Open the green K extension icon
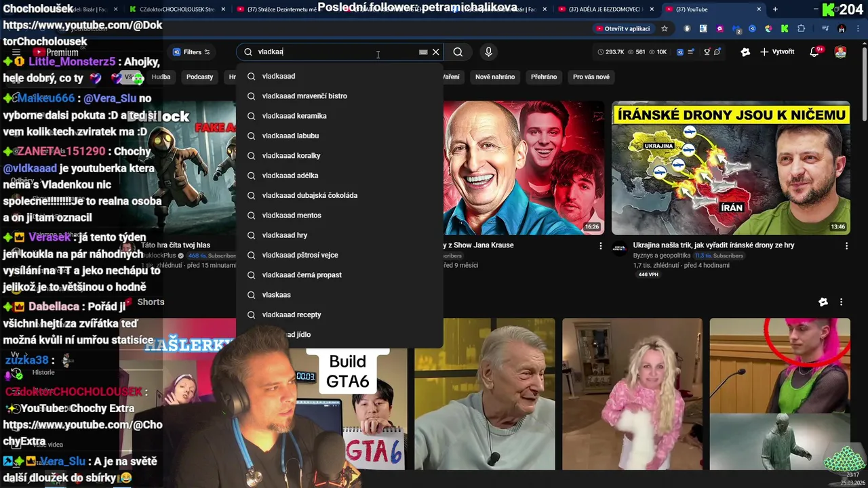Viewport: 868px width, 488px height. [785, 28]
